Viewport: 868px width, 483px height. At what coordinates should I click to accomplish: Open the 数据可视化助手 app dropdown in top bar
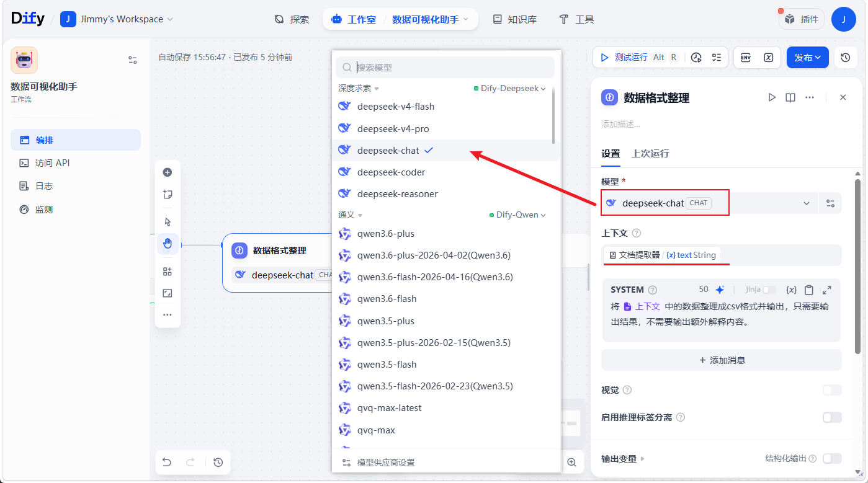click(431, 19)
